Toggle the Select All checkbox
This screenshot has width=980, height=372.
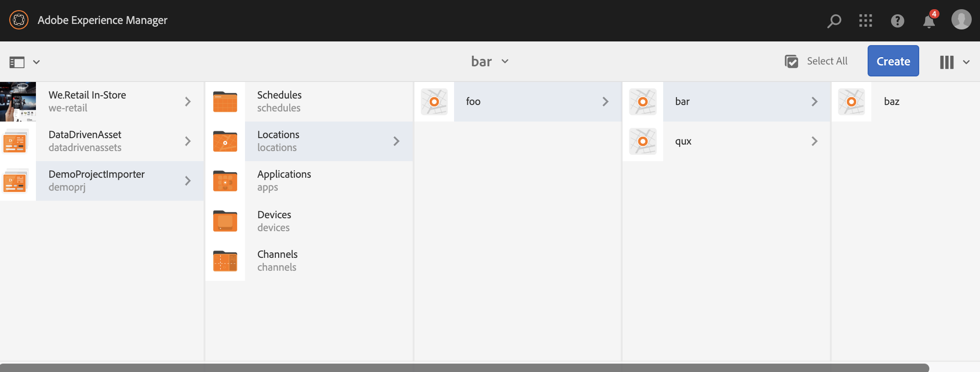pyautogui.click(x=792, y=61)
